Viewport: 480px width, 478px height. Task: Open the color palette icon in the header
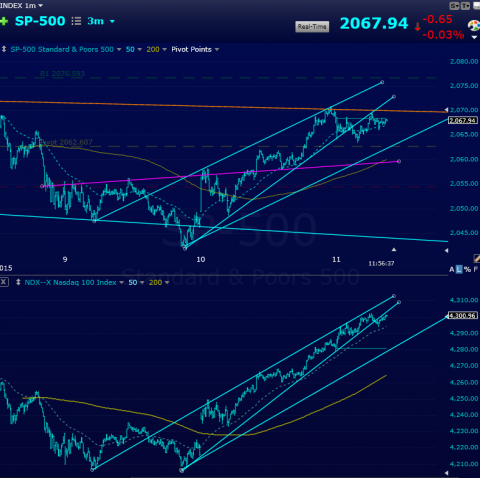pyautogui.click(x=474, y=26)
